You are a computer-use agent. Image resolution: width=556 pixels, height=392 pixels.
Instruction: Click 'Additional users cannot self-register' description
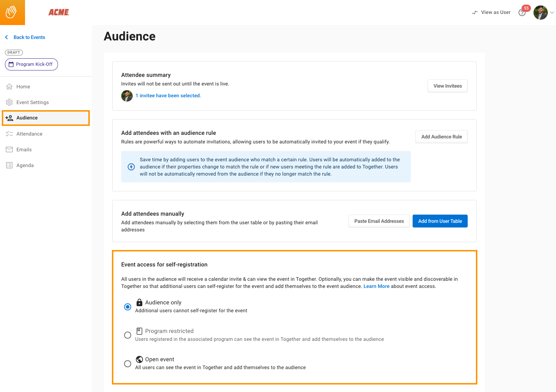coord(191,310)
